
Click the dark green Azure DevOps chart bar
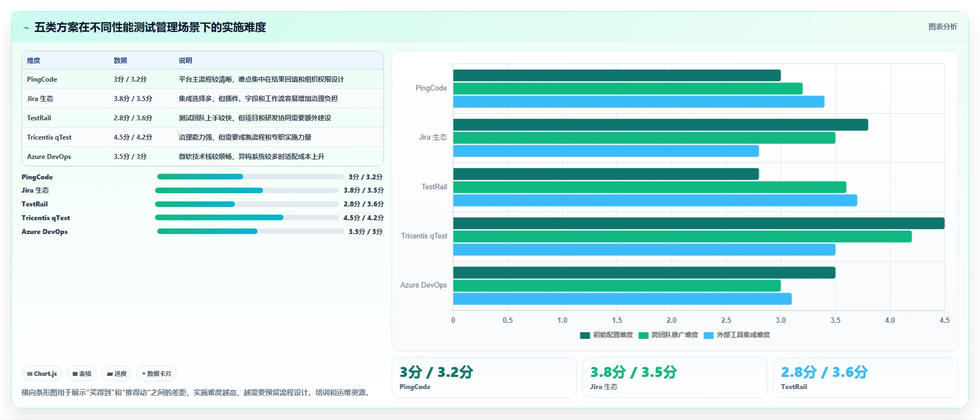(x=644, y=273)
